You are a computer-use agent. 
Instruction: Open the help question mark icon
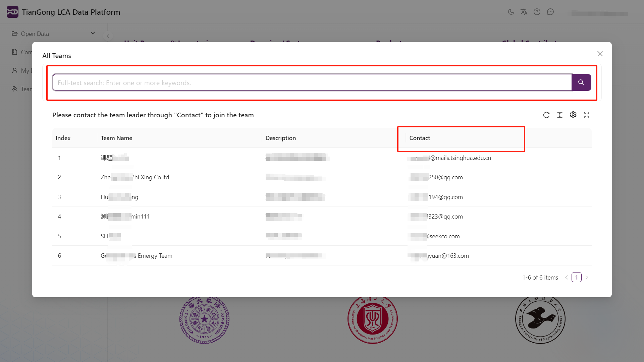[x=537, y=12]
